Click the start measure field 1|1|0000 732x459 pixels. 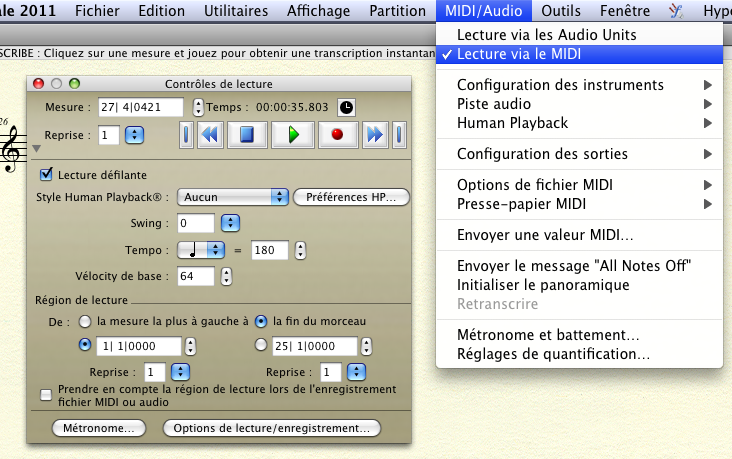click(x=139, y=346)
